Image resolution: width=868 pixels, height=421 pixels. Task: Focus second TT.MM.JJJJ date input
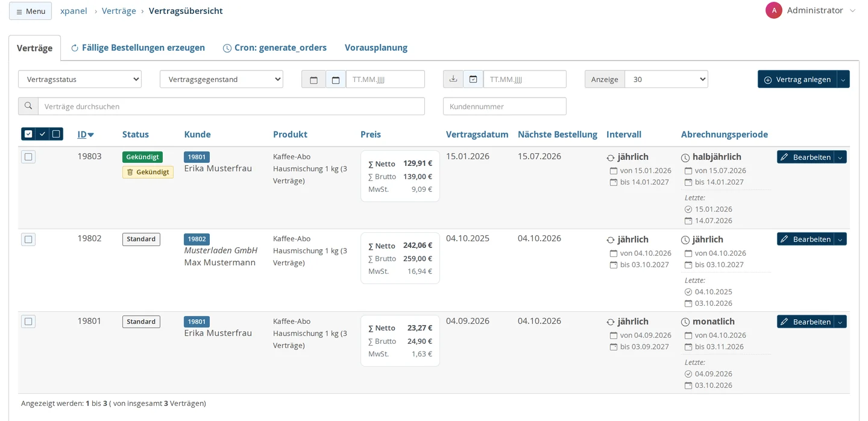click(x=525, y=79)
